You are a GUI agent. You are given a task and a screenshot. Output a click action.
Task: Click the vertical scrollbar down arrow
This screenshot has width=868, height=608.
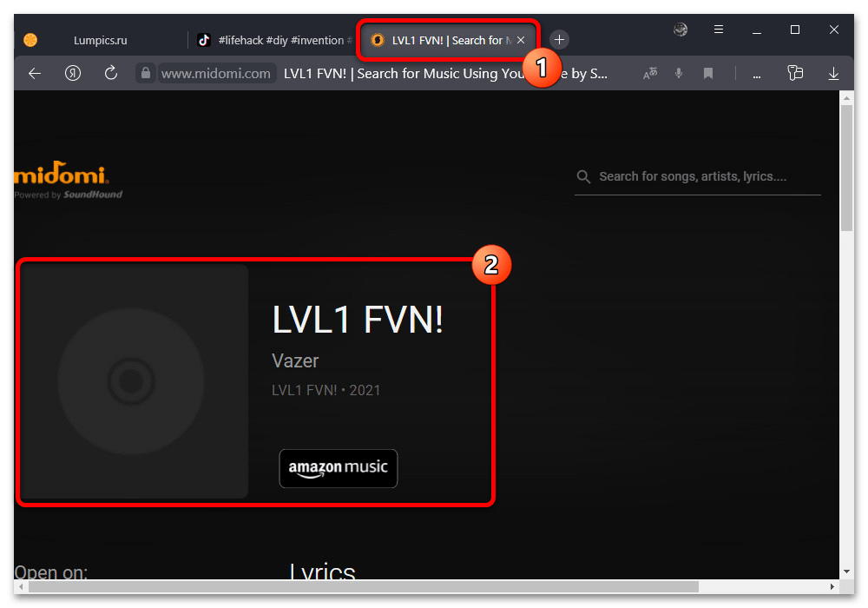pyautogui.click(x=846, y=572)
